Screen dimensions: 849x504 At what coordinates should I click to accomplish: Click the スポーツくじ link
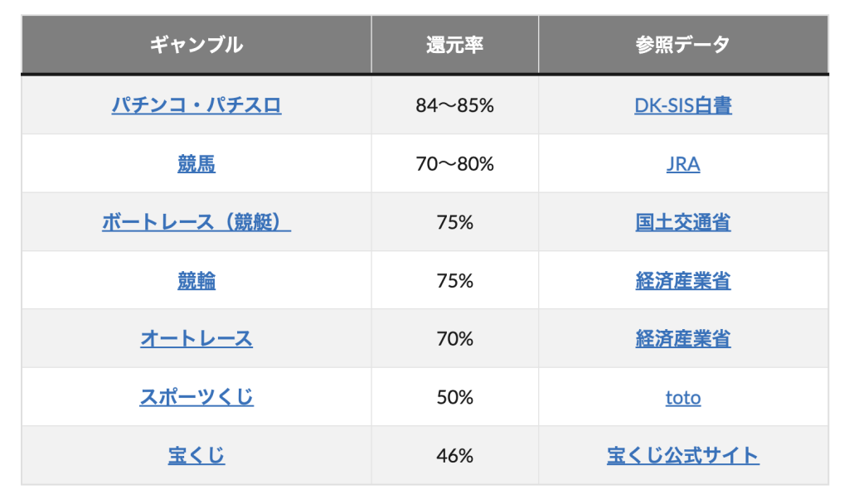196,397
